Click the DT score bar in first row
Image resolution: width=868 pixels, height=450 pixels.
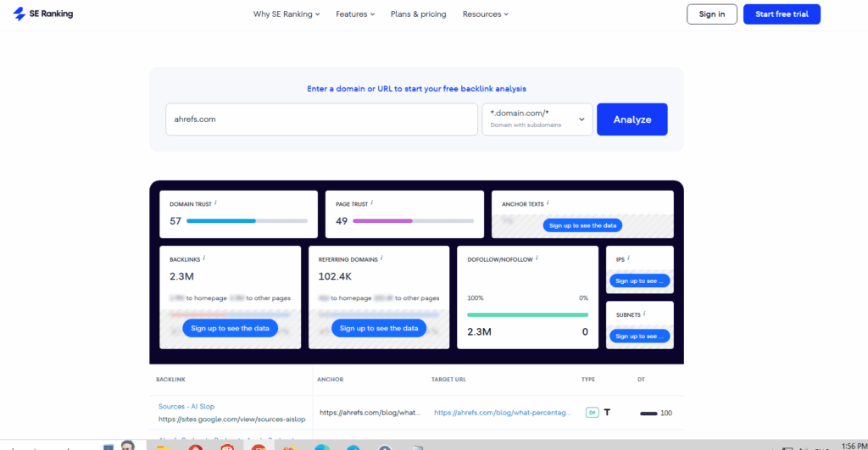648,414
